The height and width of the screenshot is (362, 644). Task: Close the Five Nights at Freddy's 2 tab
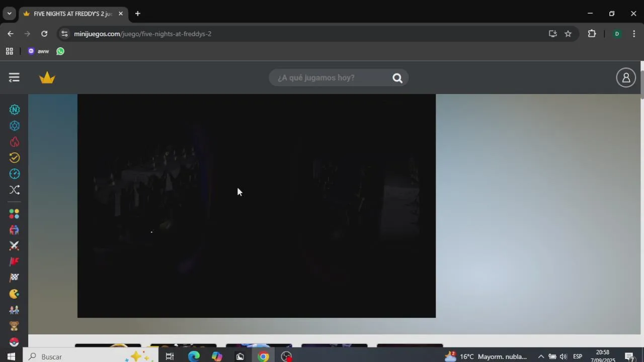tap(121, 14)
